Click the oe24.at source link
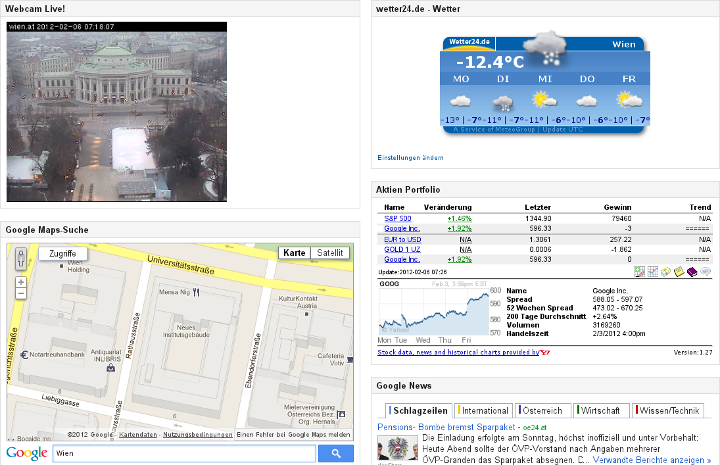720x465 pixels. [x=534, y=427]
